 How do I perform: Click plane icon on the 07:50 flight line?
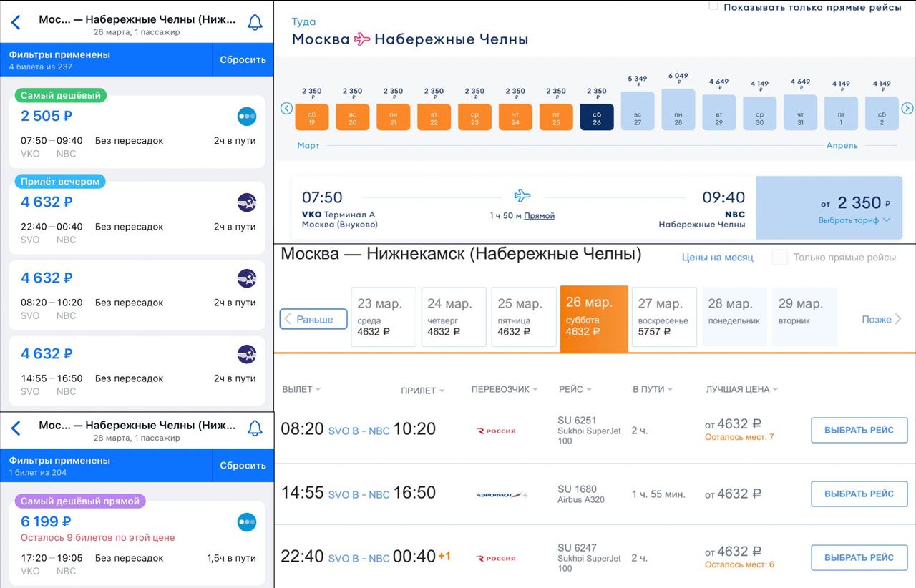(522, 195)
